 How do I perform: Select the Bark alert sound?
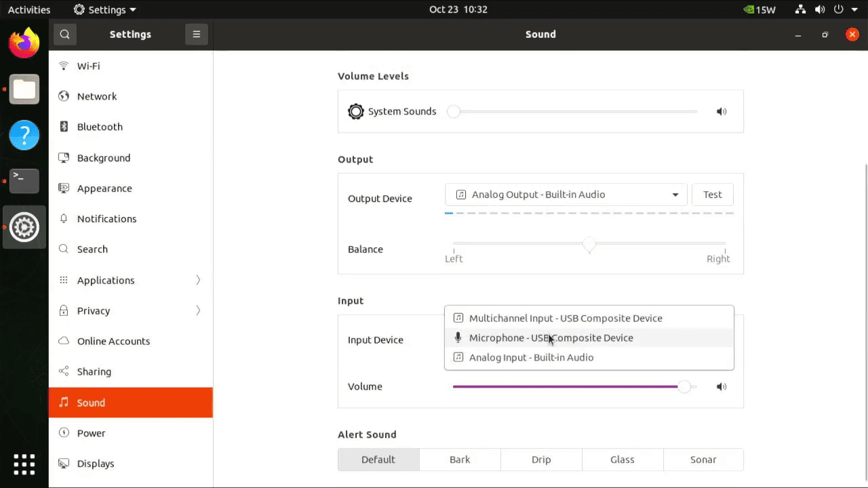click(x=459, y=460)
